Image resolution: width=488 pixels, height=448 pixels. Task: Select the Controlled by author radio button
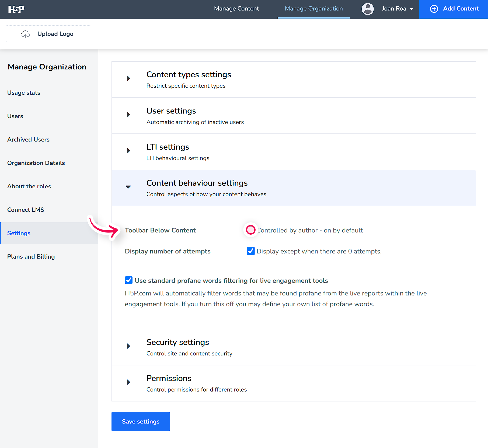click(x=250, y=230)
